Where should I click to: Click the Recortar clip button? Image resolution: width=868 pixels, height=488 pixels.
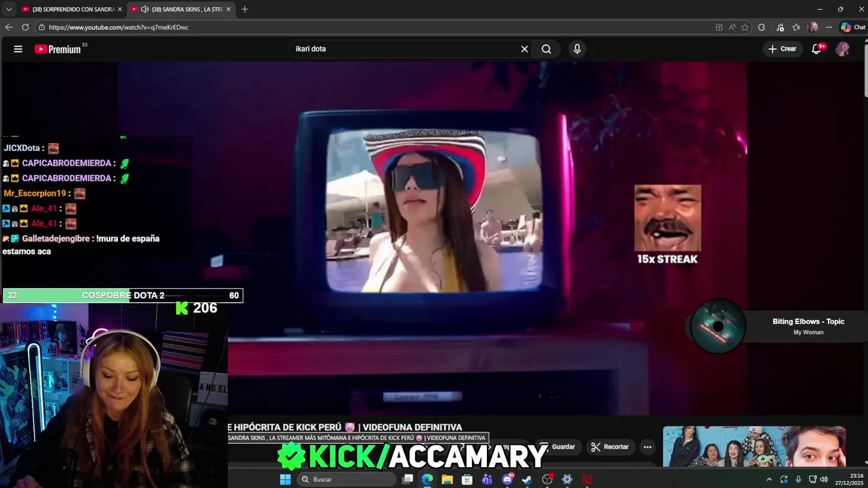click(x=610, y=447)
